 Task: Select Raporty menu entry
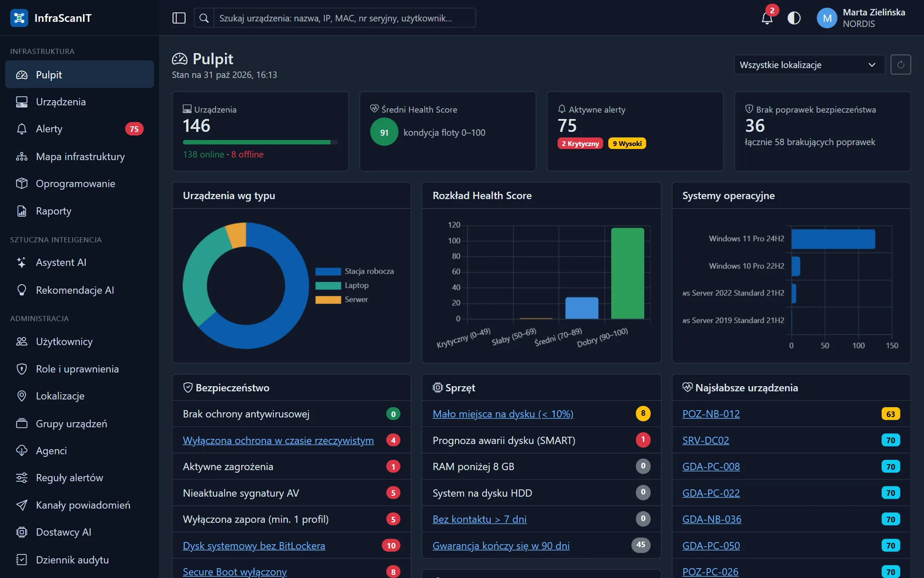[x=80, y=211]
